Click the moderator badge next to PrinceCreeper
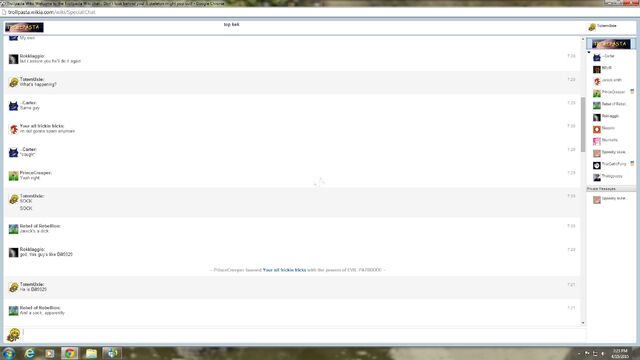The image size is (640, 360). (x=632, y=92)
